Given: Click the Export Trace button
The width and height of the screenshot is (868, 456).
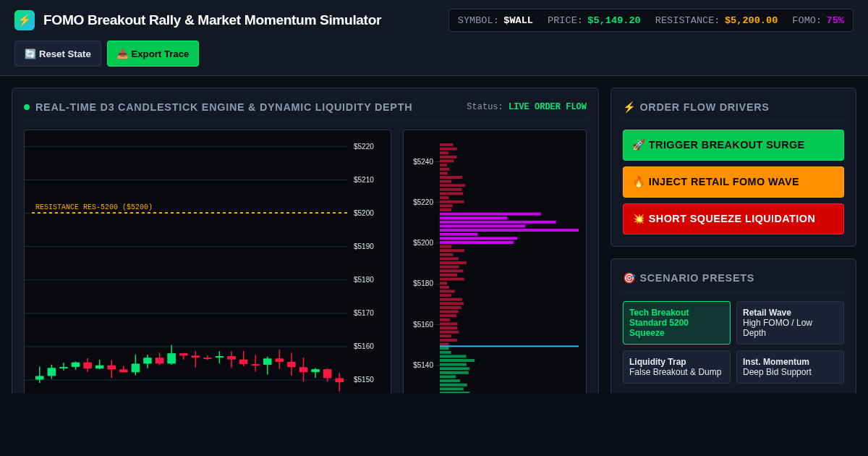Looking at the screenshot, I should click(x=153, y=54).
